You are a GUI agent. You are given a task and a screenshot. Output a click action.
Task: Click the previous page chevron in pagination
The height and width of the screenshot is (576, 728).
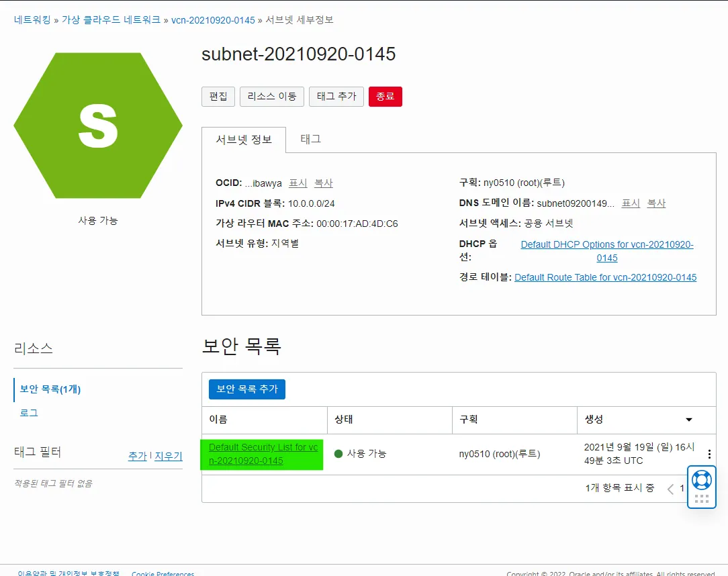point(672,489)
